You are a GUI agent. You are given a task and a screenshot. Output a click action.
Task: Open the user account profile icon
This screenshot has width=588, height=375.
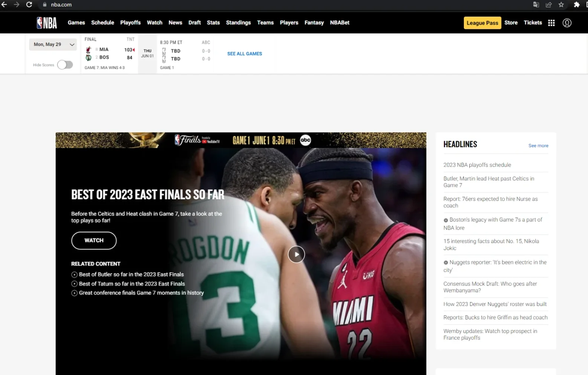point(567,23)
